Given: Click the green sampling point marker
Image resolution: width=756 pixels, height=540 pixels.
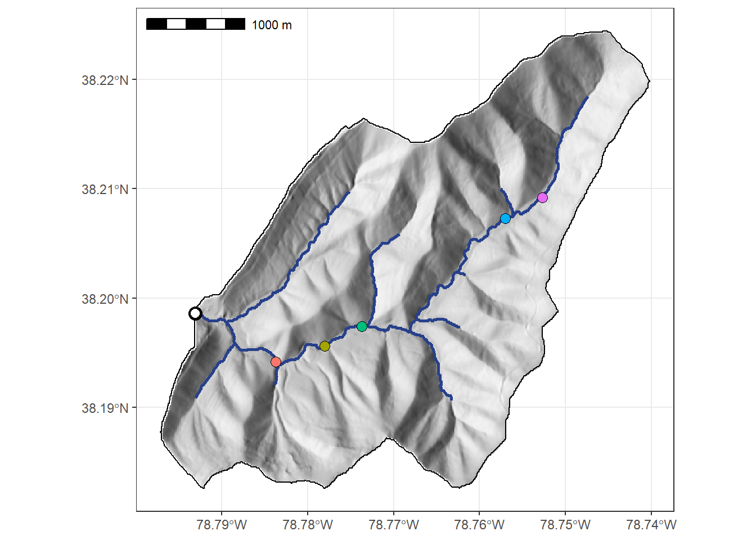Looking at the screenshot, I should (362, 326).
